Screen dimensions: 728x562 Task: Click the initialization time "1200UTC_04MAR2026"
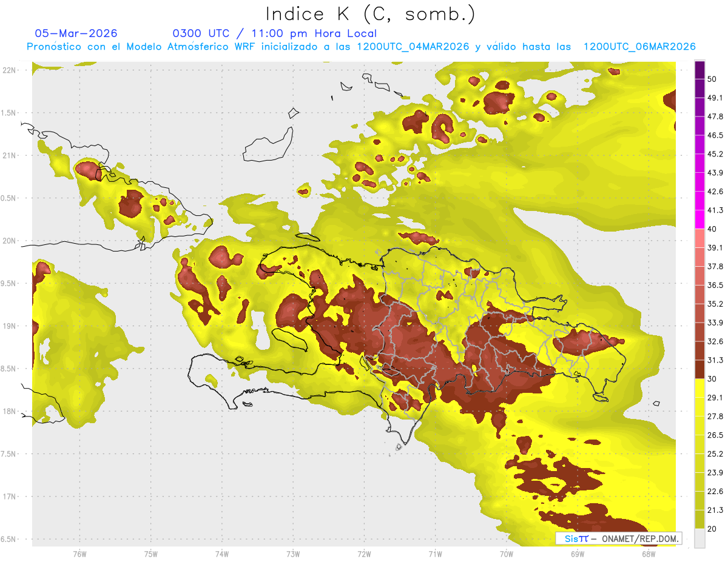point(413,47)
